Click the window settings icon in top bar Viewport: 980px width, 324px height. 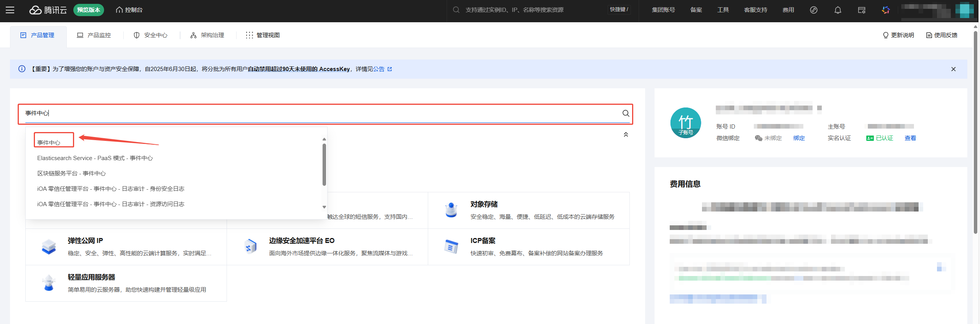tap(861, 10)
